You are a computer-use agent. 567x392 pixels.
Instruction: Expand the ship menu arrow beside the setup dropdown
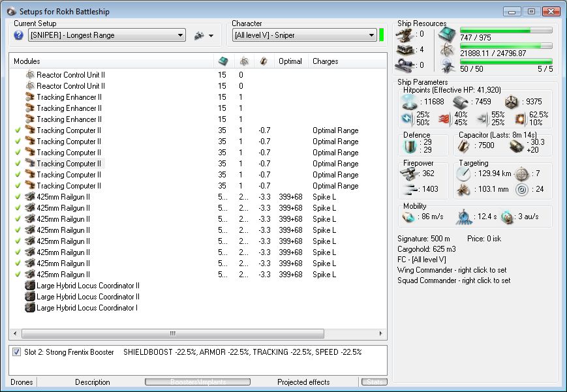click(211, 36)
